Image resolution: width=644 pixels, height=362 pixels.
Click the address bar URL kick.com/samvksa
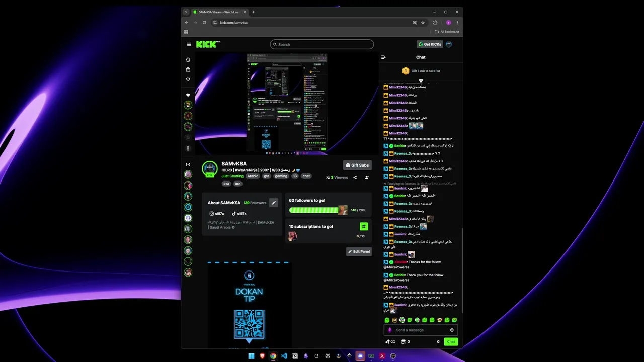pyautogui.click(x=233, y=22)
